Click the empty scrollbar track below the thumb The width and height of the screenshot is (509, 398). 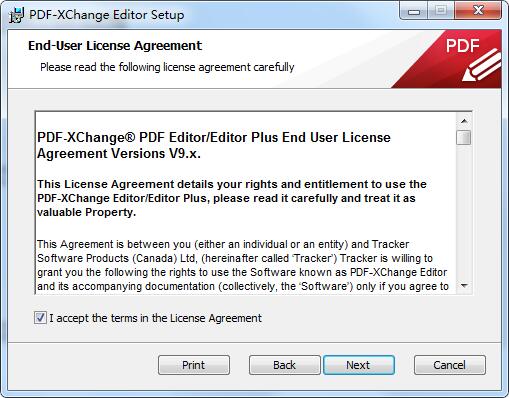point(464,212)
